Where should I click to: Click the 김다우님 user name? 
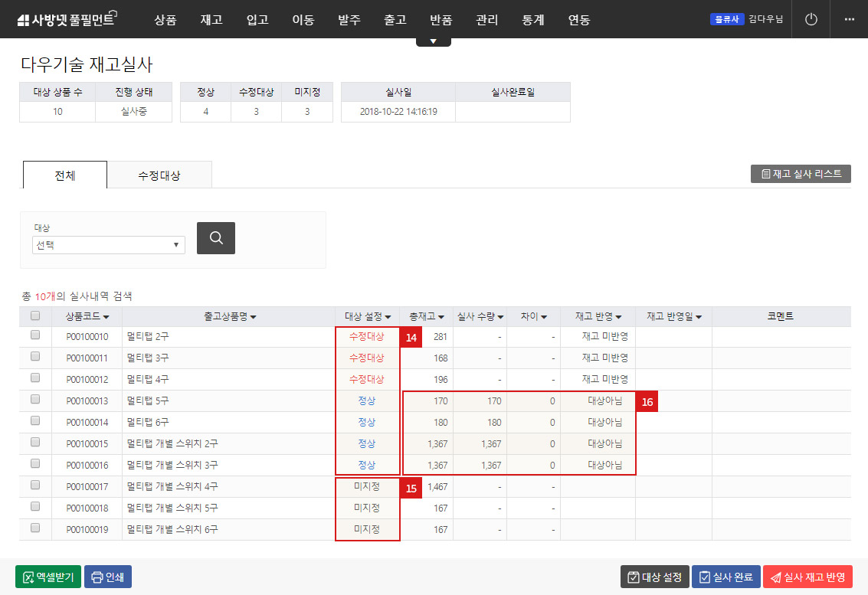click(x=766, y=19)
